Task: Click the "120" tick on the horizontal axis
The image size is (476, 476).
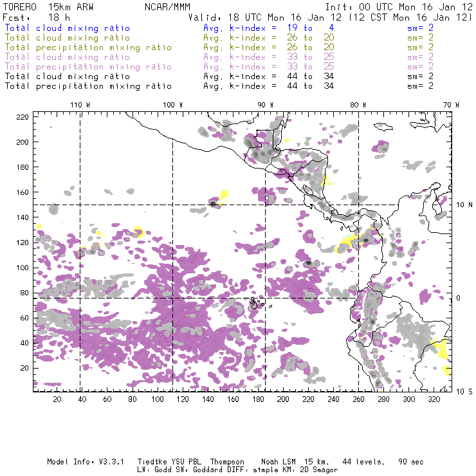Action: coord(183,399)
